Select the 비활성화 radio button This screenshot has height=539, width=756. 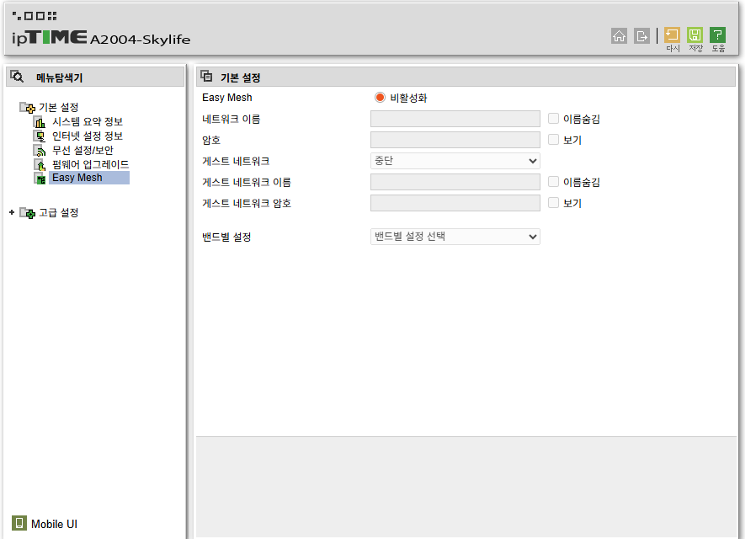(x=380, y=98)
